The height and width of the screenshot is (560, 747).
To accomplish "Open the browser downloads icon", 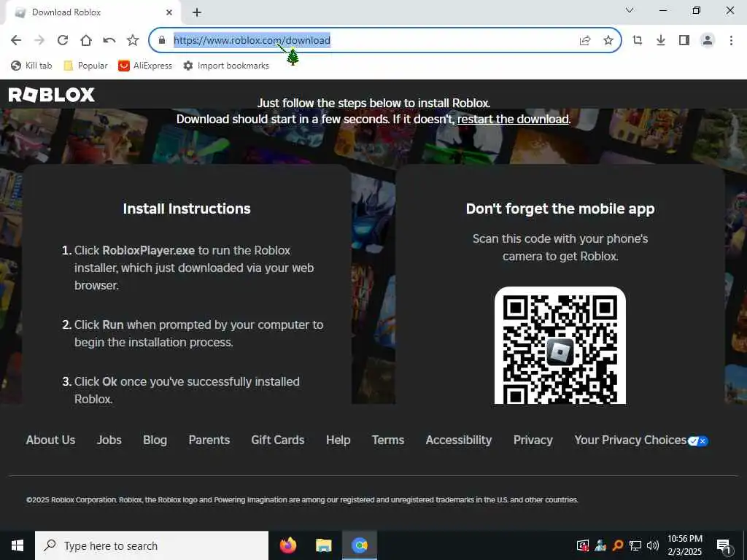I will click(661, 41).
